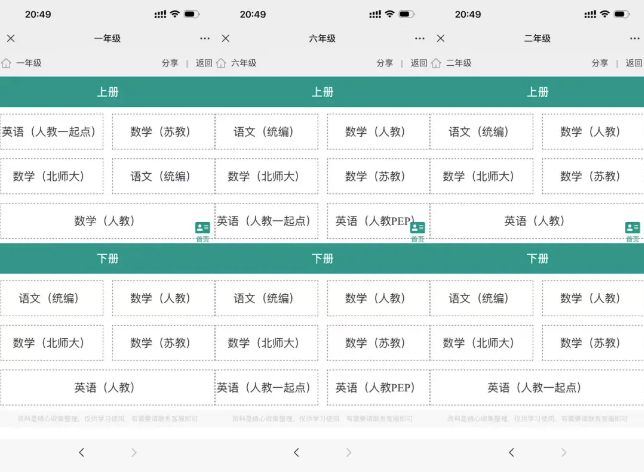Go forward using bottom right arrow on 一年级 screen
The height and width of the screenshot is (472, 644).
[134, 452]
